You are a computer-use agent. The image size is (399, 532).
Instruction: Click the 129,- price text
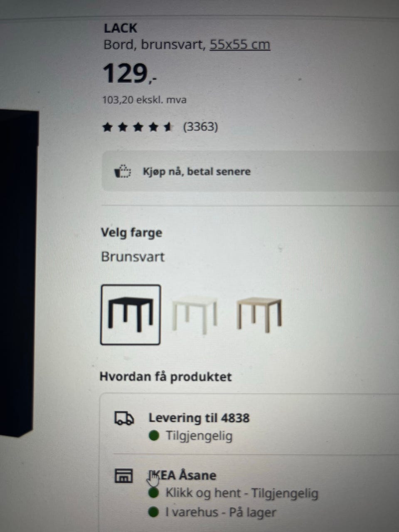pos(129,74)
